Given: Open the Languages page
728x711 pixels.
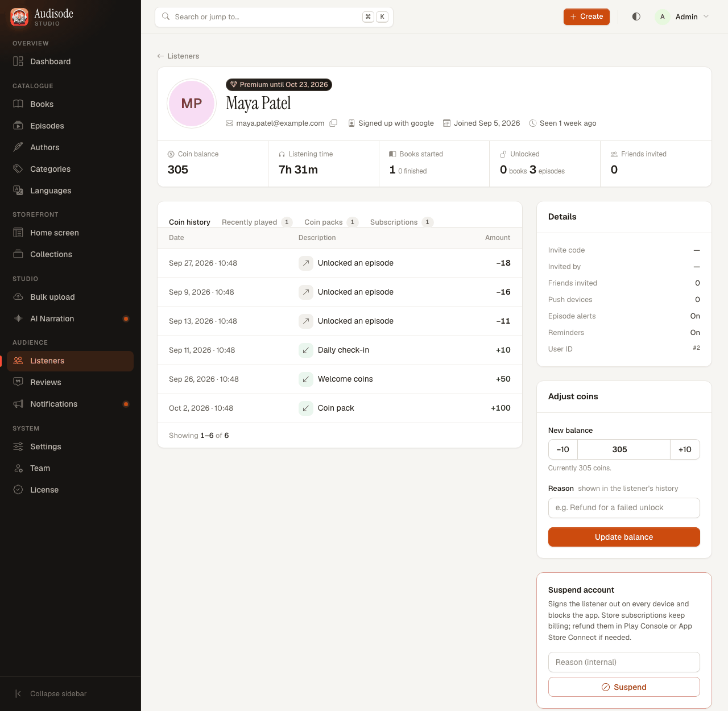Looking at the screenshot, I should [x=71, y=191].
